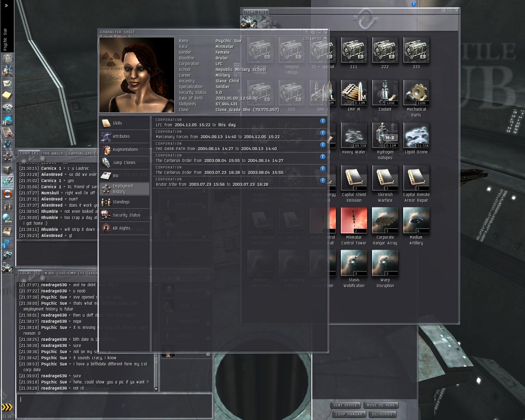Select the Medium Artillery item
Viewport: 525px width, 420px height.
coord(416,226)
